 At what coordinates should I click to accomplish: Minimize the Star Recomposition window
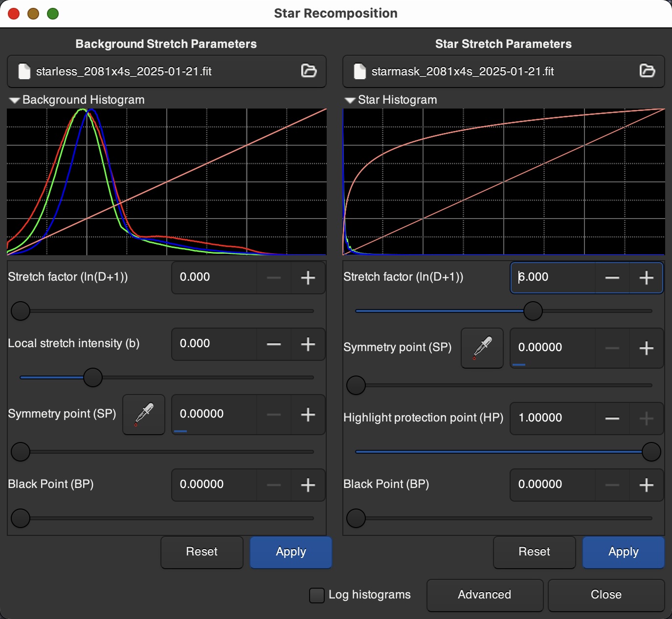click(x=33, y=14)
